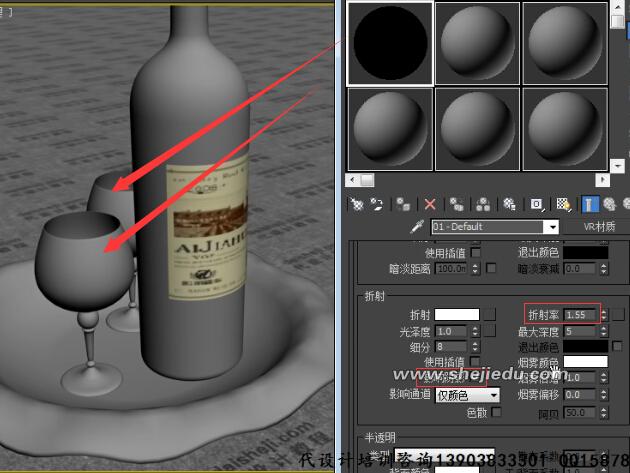Click the Get Material icon
Image resolution: width=630 pixels, height=473 pixels.
tap(355, 204)
